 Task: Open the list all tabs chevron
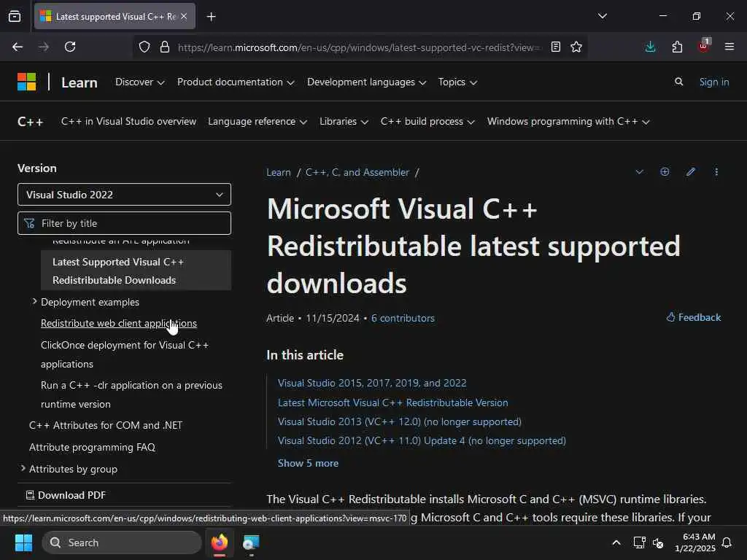[602, 16]
